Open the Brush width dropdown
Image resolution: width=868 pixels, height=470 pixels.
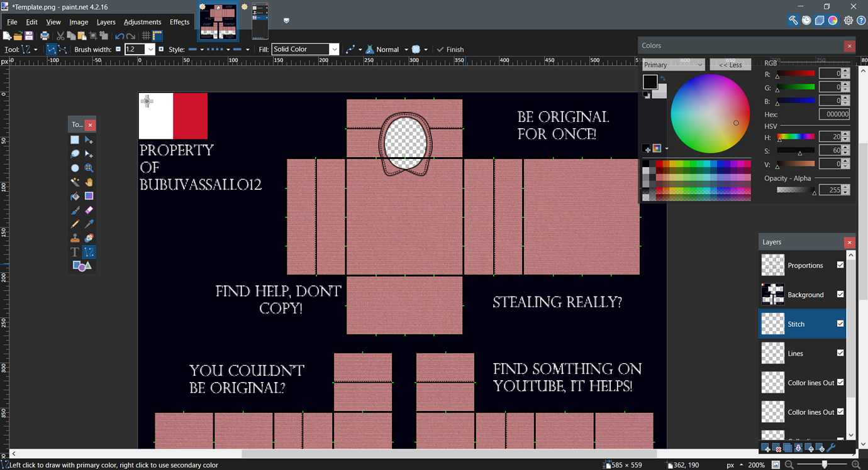pos(149,49)
